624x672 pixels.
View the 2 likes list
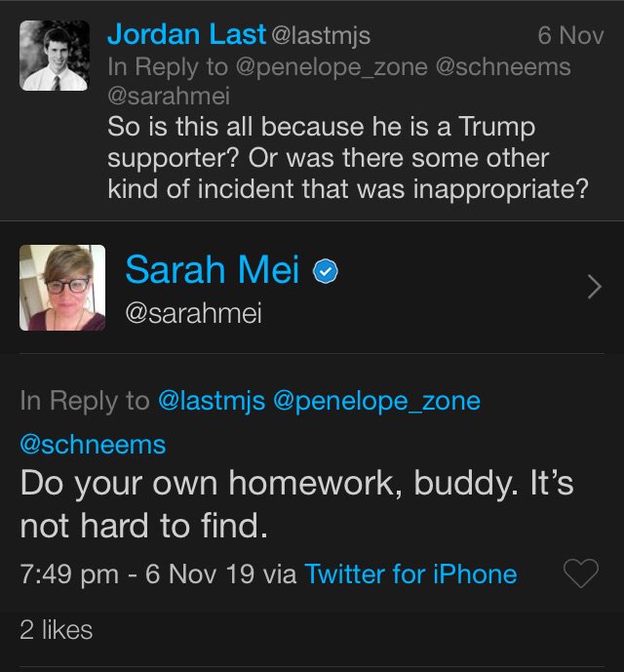point(56,630)
